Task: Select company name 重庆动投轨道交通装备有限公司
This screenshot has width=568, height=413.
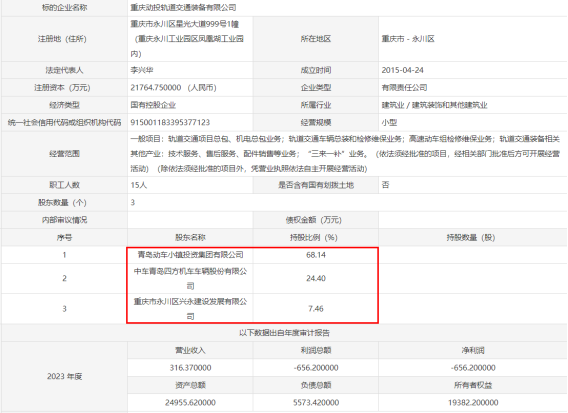Action: pos(183,7)
